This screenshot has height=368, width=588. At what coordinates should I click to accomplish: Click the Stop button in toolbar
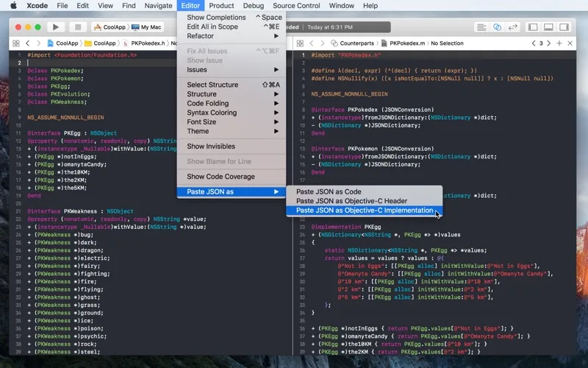78,27
